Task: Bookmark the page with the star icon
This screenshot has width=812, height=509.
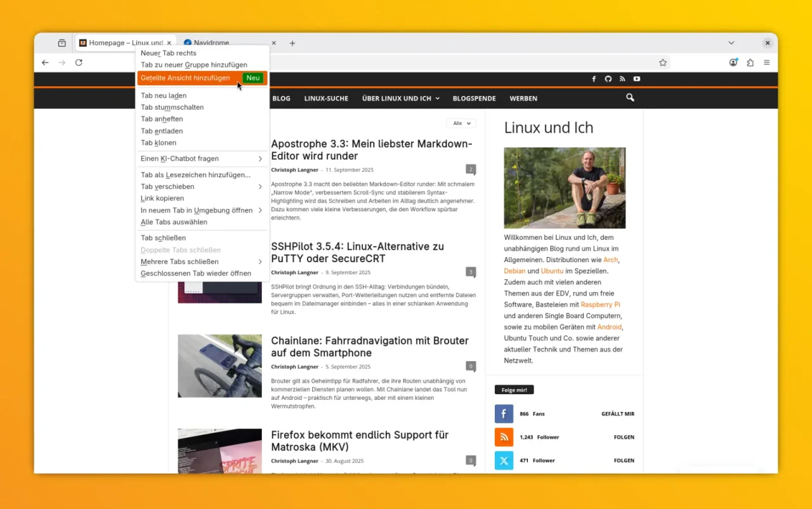Action: (x=663, y=62)
